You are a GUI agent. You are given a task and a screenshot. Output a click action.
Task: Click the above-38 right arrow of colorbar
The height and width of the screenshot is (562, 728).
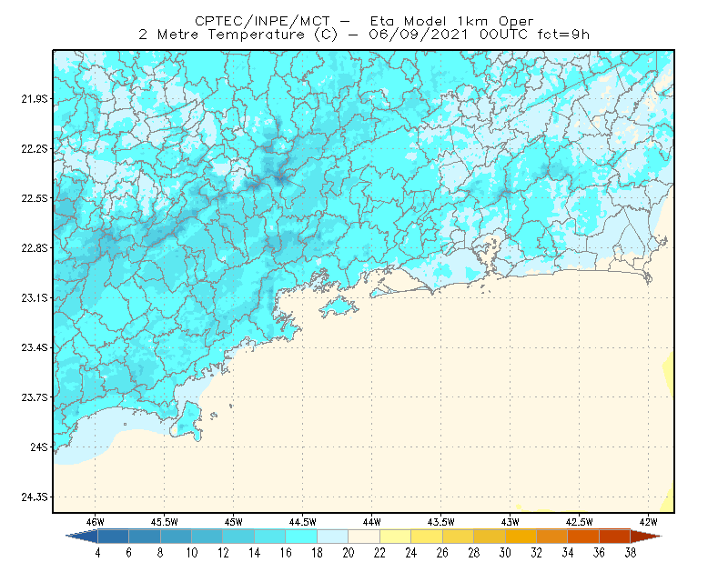click(x=646, y=536)
